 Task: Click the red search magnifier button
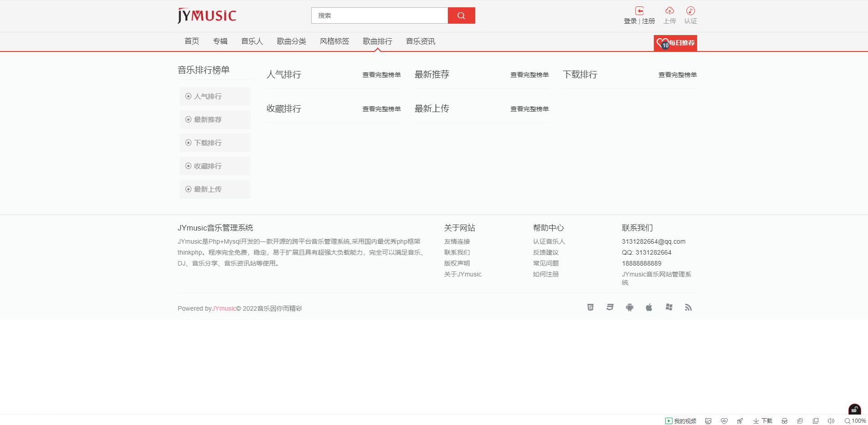[x=461, y=15]
